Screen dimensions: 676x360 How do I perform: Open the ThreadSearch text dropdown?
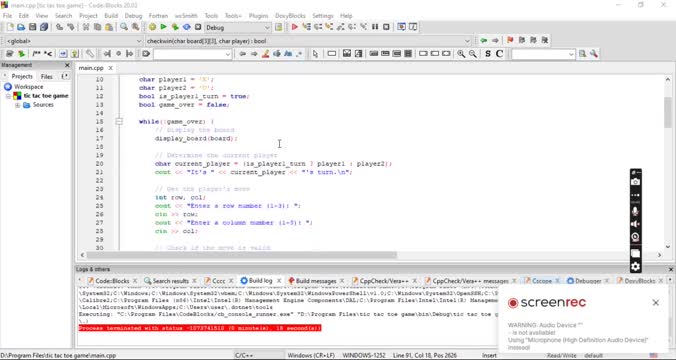point(571,54)
